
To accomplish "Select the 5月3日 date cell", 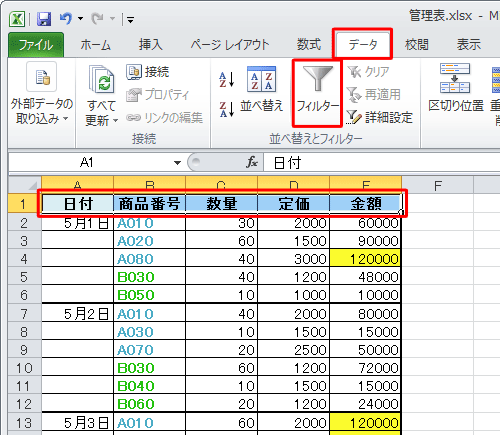I will point(77,423).
